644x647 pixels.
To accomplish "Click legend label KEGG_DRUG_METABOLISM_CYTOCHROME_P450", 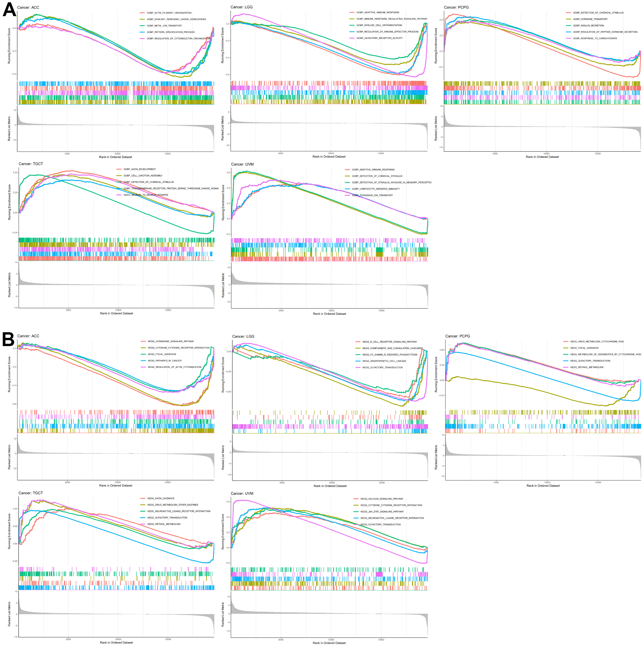I will pos(597,341).
